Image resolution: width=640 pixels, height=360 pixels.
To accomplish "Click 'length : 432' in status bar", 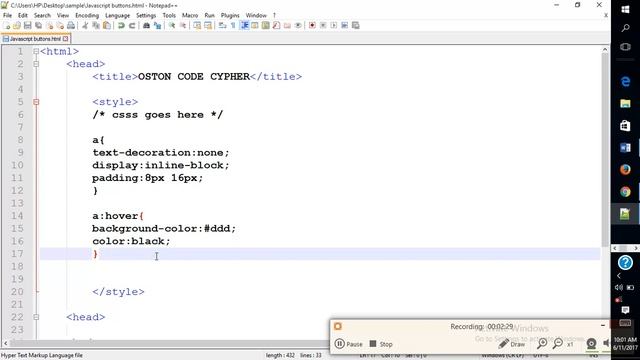I will [280, 356].
